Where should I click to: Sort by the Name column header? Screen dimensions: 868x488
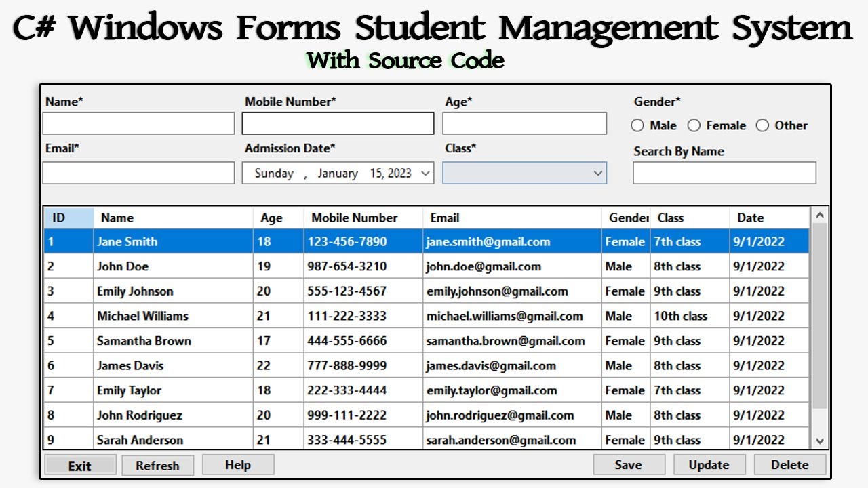click(174, 218)
